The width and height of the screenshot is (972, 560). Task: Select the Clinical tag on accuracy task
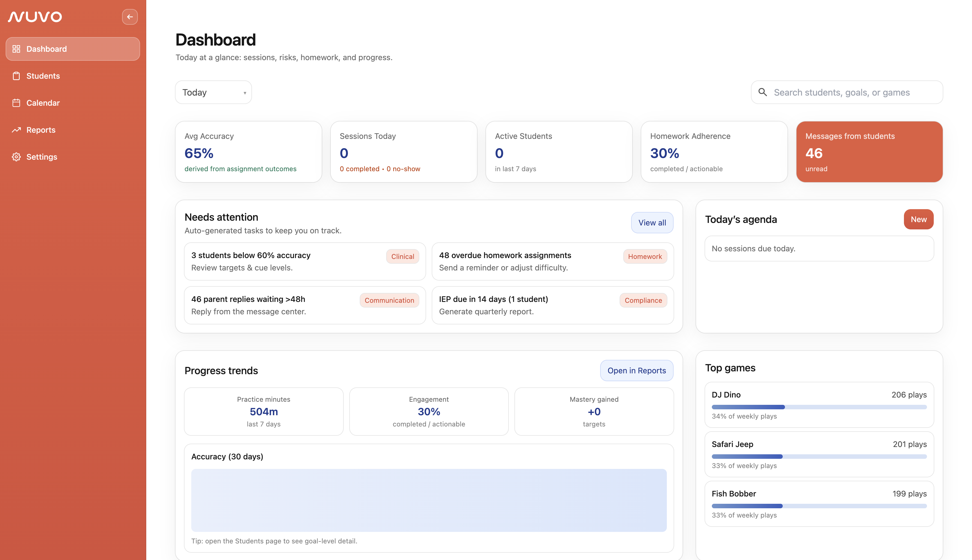402,256
